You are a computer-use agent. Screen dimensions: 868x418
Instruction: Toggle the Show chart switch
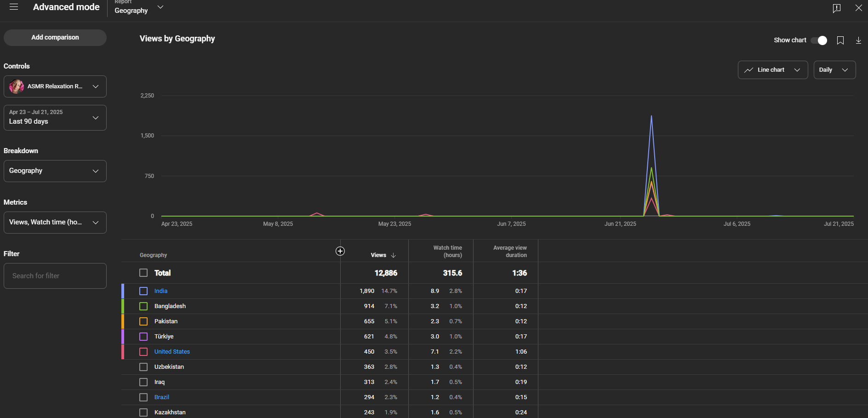tap(819, 40)
